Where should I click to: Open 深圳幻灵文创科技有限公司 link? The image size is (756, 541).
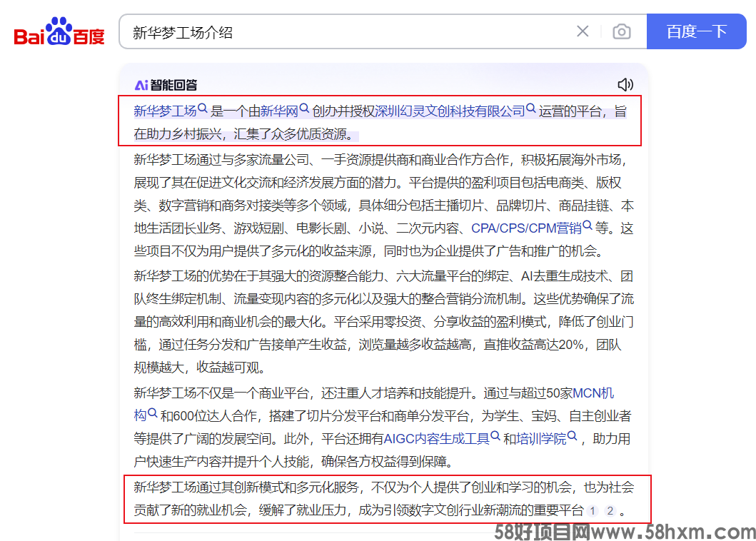point(450,111)
